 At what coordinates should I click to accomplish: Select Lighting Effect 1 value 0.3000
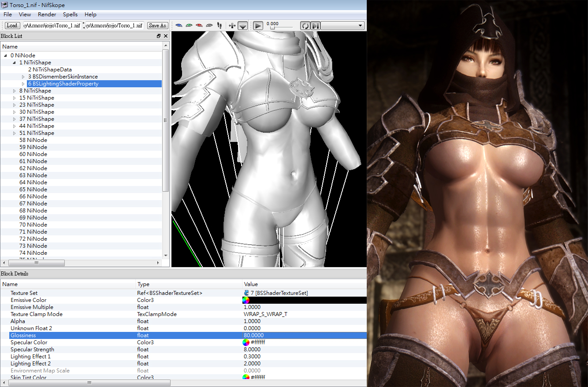[252, 357]
